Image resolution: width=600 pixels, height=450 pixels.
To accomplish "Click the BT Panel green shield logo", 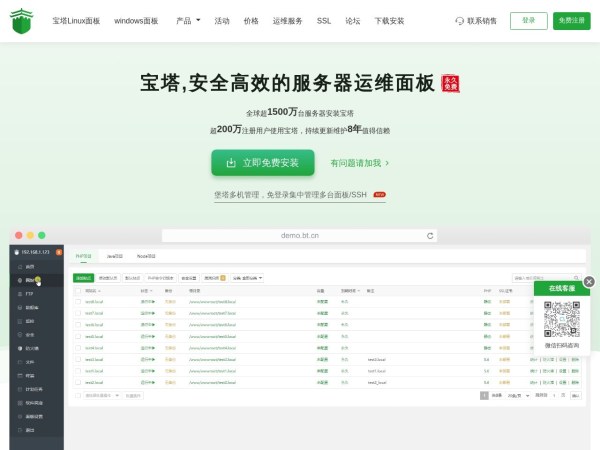I will click(x=21, y=20).
